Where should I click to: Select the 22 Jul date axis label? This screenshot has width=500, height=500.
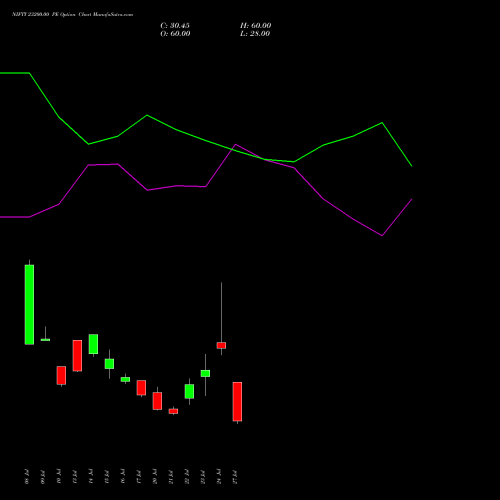(x=187, y=477)
